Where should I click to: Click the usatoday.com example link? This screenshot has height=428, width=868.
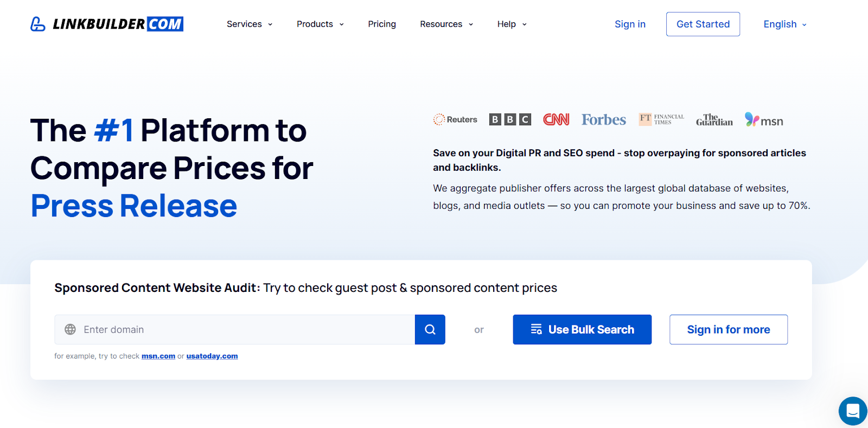tap(212, 356)
